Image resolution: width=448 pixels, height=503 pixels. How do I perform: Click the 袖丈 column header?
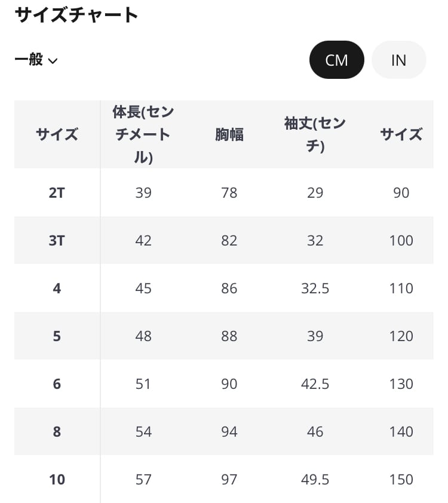point(315,134)
